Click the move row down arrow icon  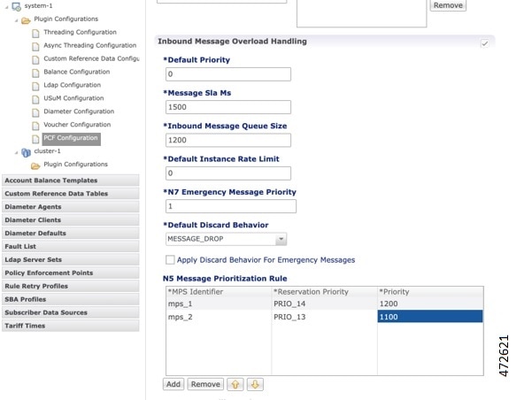click(x=255, y=385)
